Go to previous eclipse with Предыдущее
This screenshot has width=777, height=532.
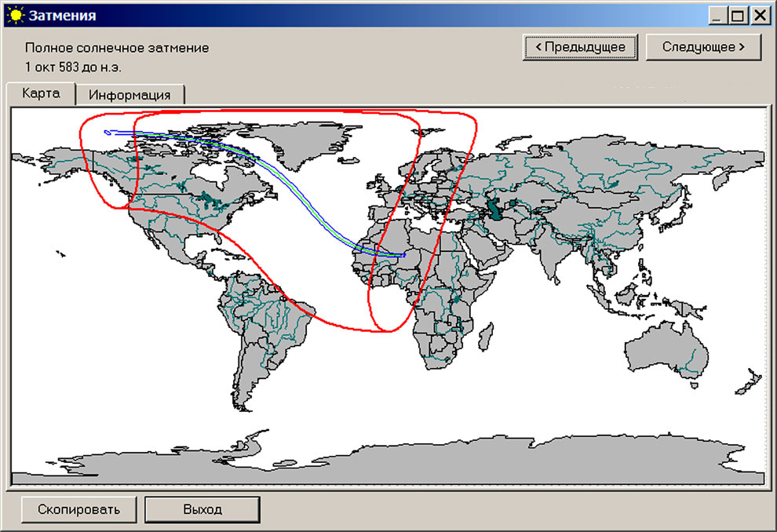(580, 46)
